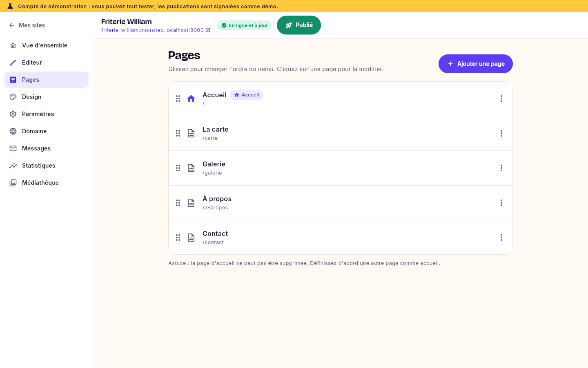Click the Vue d'ensemble home icon

coord(13,45)
